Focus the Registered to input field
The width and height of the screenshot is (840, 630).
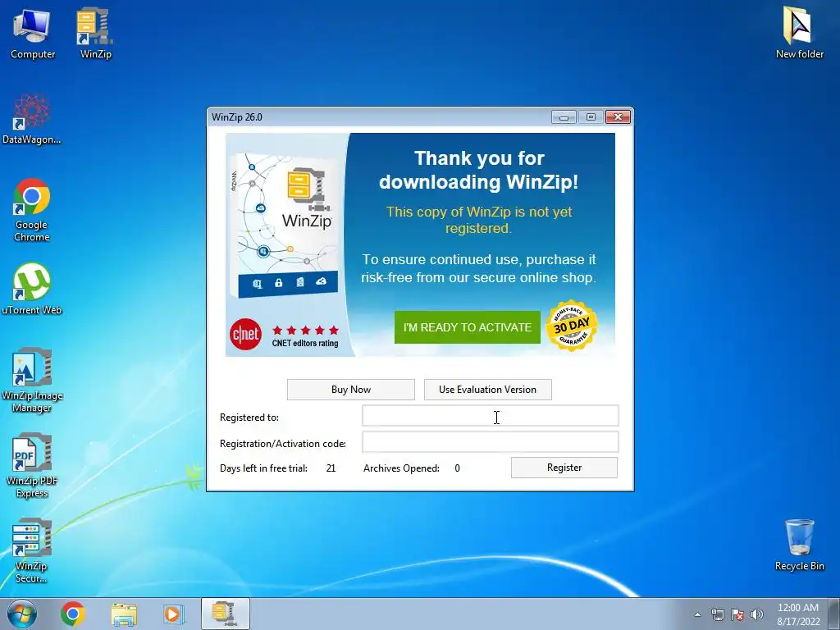491,416
